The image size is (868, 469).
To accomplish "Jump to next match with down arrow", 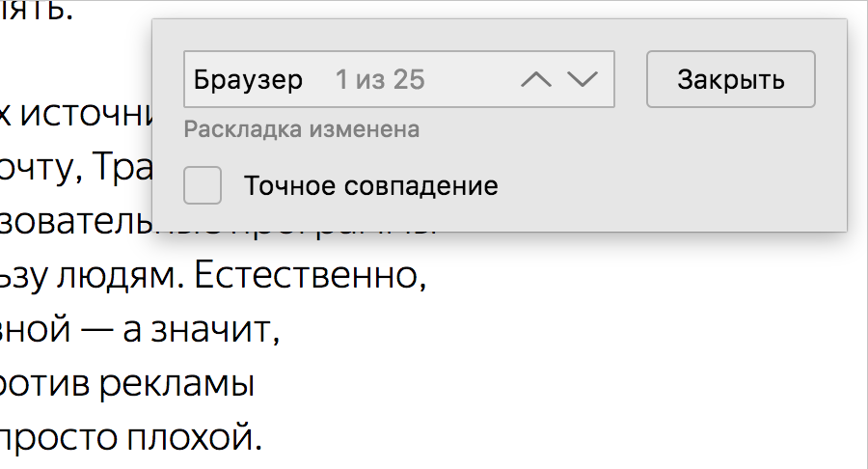I will 583,80.
